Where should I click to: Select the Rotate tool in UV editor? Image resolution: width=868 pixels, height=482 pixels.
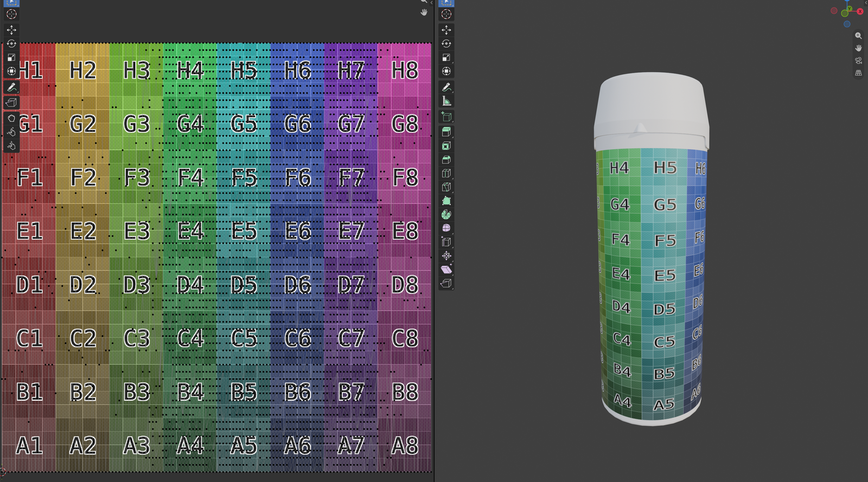point(11,43)
